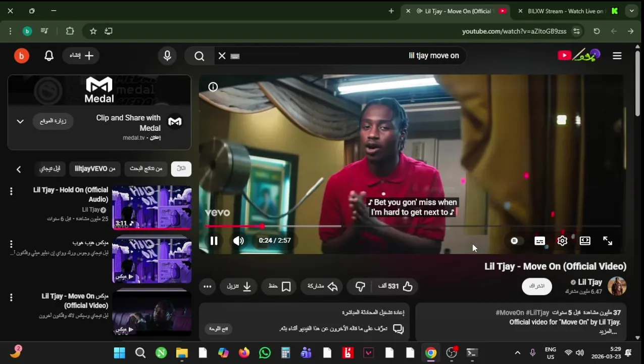Screen dimensions: 644x364
Task: Show hidden icons in system tray
Action: 517,352
